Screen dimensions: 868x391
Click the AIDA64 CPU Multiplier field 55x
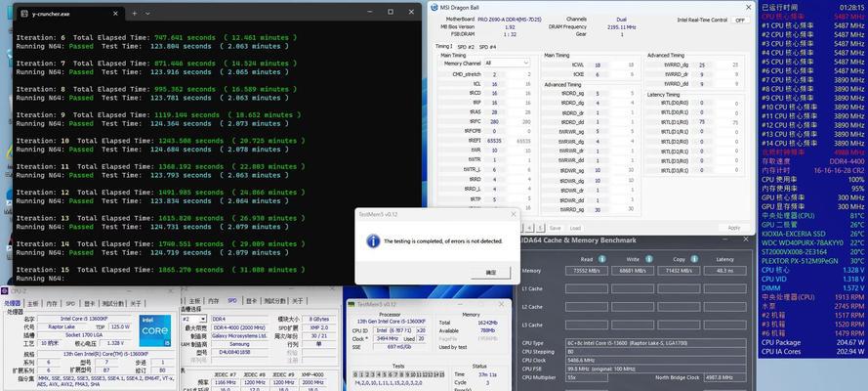point(586,377)
